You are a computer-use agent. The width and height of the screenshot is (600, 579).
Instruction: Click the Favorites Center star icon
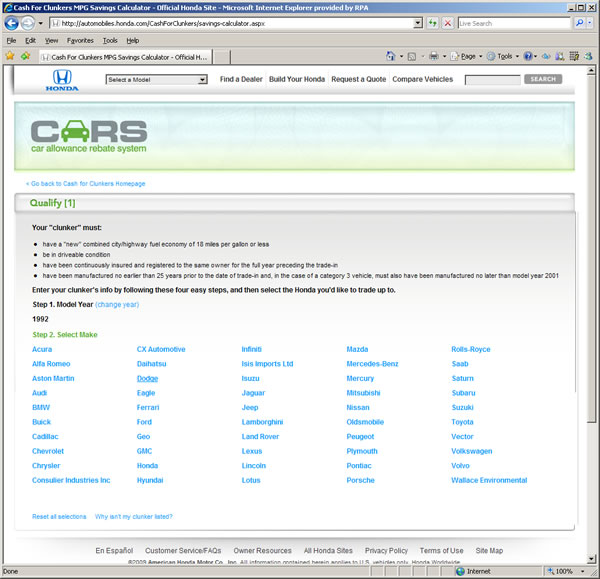pyautogui.click(x=10, y=56)
